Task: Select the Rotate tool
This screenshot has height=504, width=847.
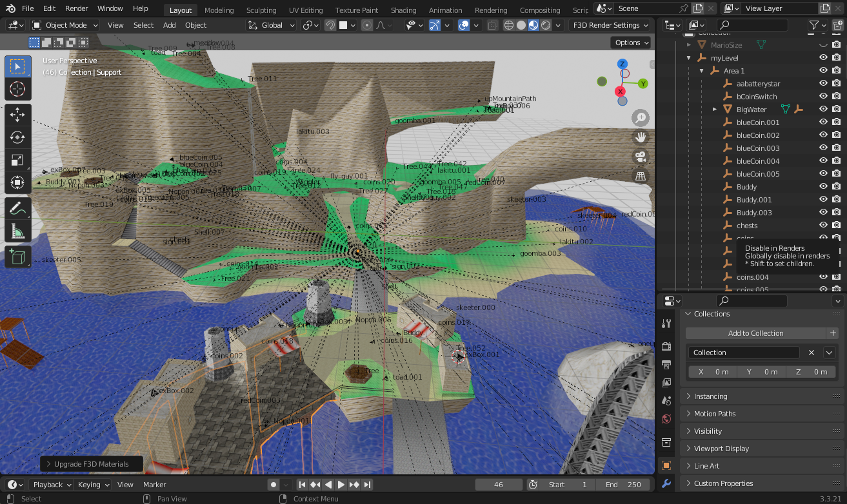Action: click(17, 137)
